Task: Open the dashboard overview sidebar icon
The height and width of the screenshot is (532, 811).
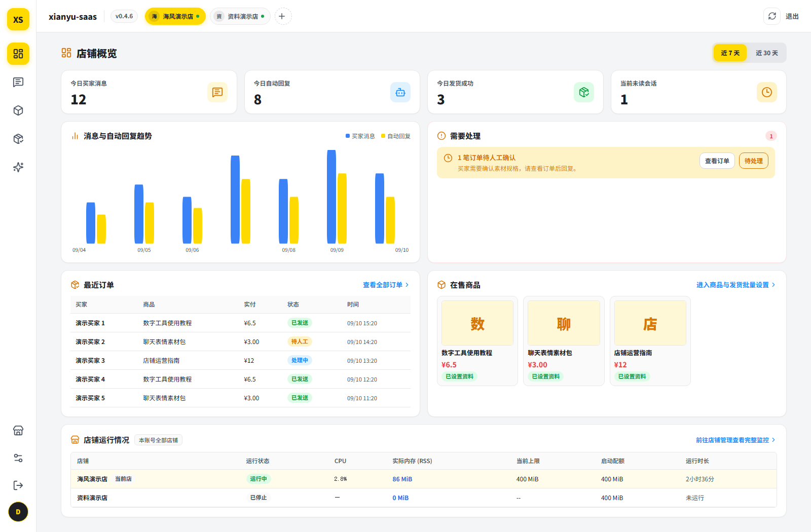Action: [18, 54]
